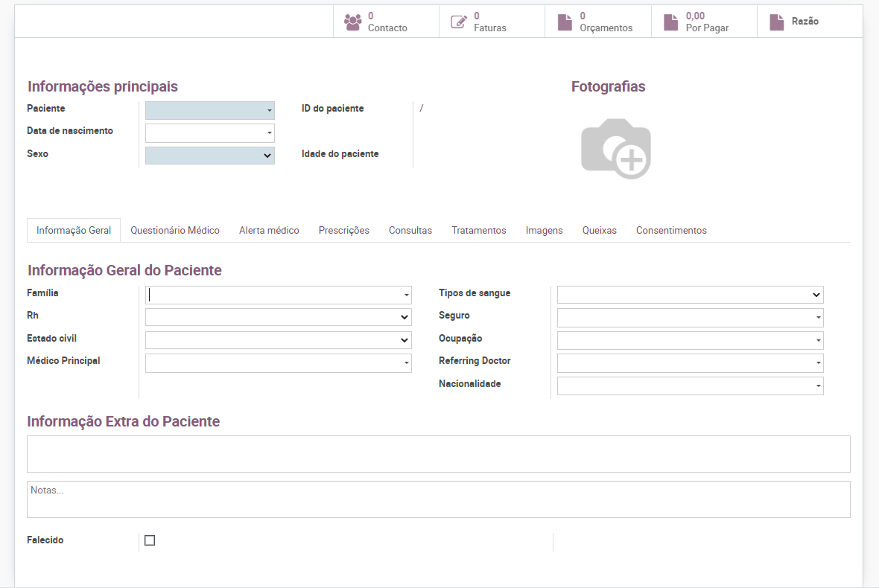
Task: Click the Orçamentos document icon
Action: (x=565, y=22)
